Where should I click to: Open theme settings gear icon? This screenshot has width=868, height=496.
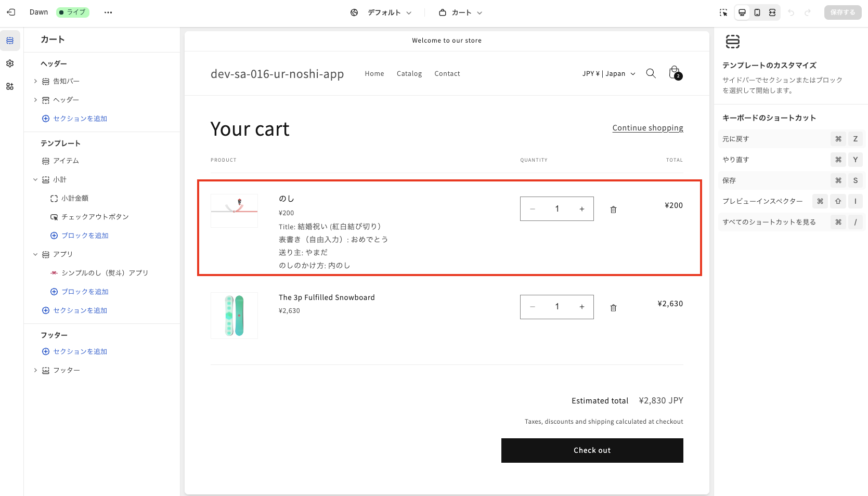pyautogui.click(x=10, y=63)
